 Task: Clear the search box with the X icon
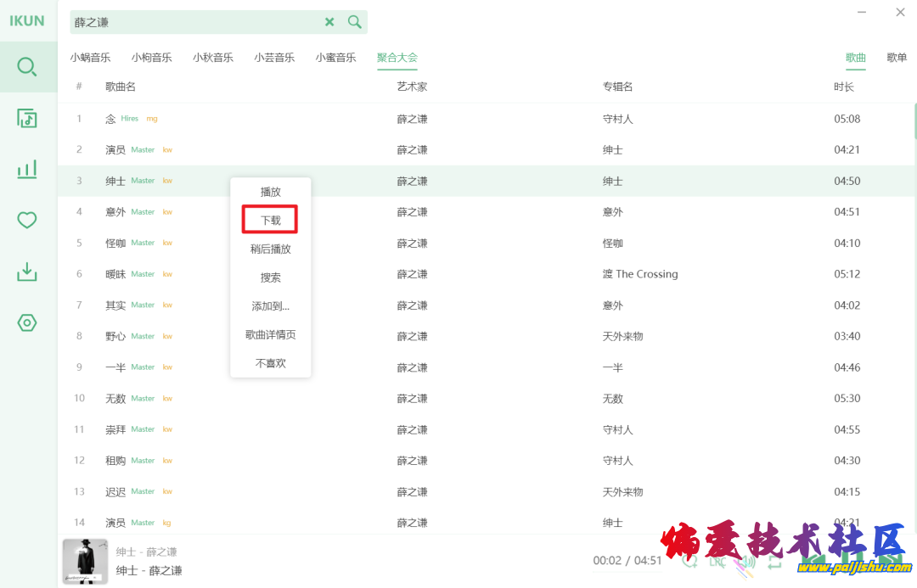[329, 22]
